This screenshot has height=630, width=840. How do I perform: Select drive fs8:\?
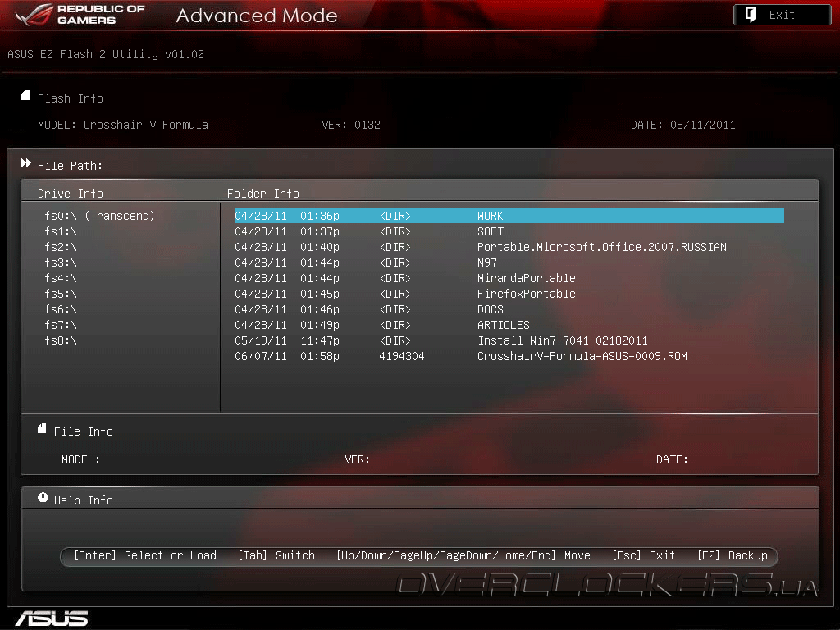61,340
